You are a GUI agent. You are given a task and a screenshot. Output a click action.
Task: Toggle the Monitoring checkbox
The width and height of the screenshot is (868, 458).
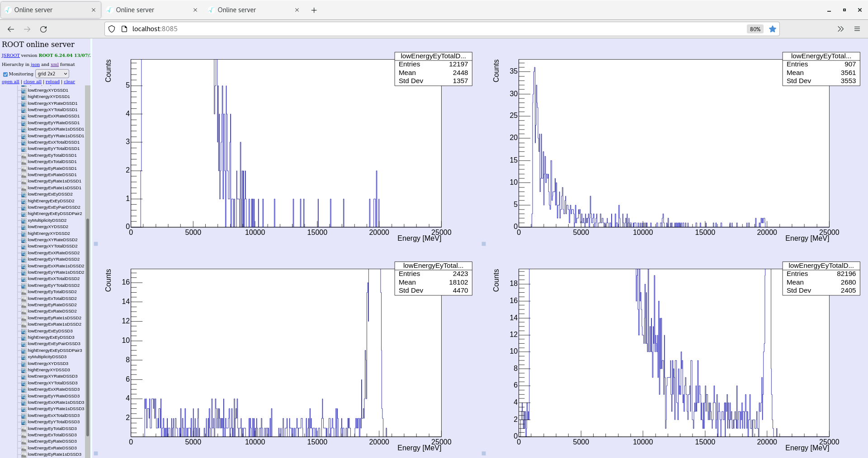pos(5,74)
